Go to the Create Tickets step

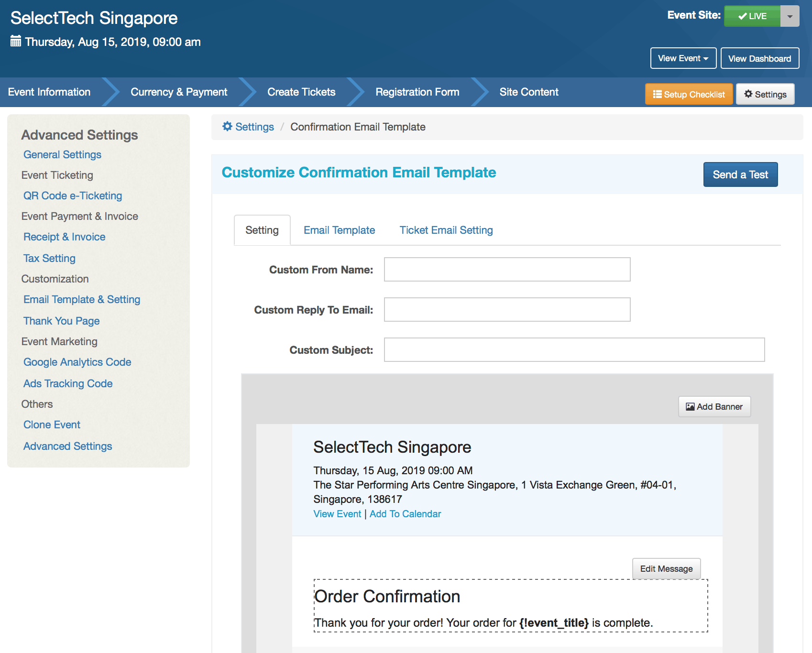point(301,92)
